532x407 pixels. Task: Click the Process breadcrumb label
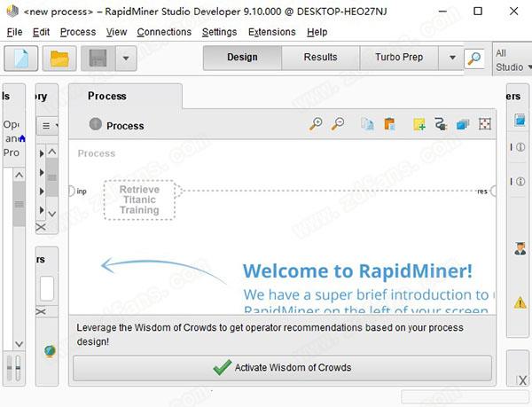tap(125, 126)
